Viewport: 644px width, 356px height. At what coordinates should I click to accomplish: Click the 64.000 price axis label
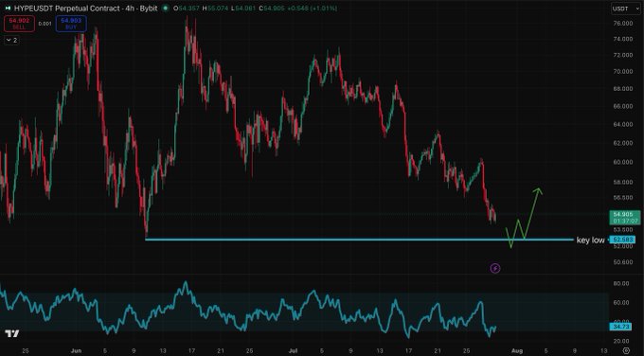coord(622,124)
